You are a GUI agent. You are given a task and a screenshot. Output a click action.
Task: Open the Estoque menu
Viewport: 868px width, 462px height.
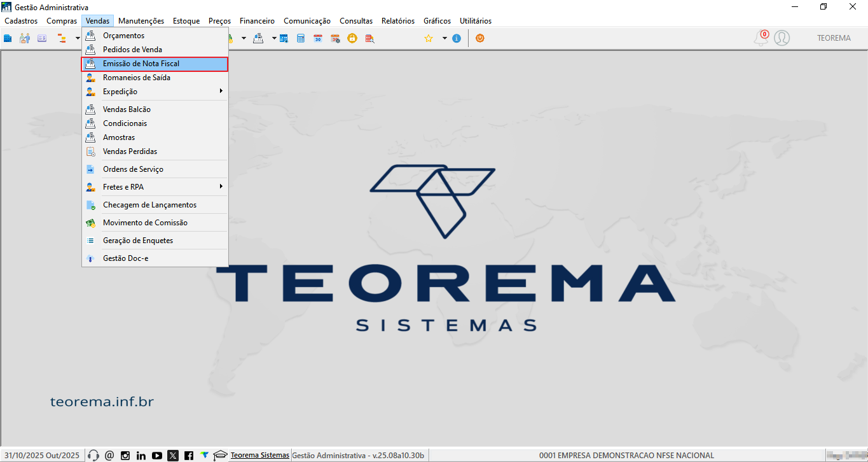pyautogui.click(x=186, y=21)
